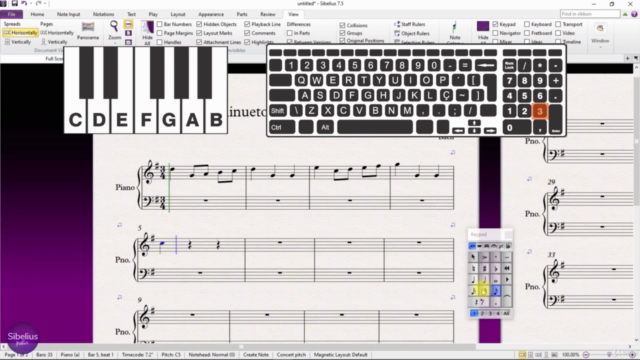The height and width of the screenshot is (360, 640).
Task: Click zoom out minus icon in status bar
Action: [x=586, y=355]
